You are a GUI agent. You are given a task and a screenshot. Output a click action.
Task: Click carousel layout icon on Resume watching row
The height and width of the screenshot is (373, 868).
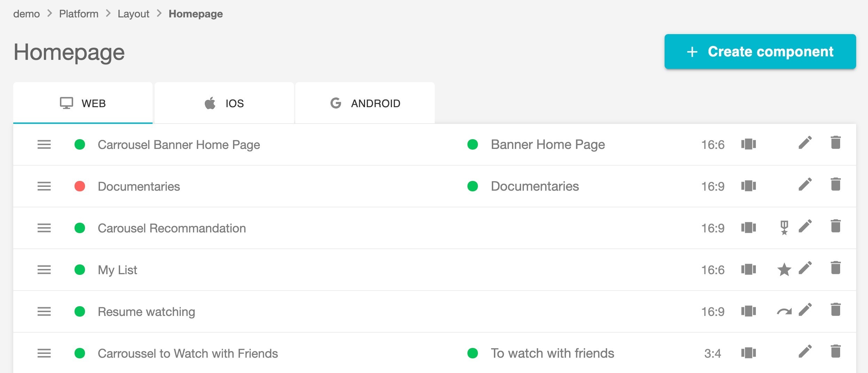click(749, 311)
